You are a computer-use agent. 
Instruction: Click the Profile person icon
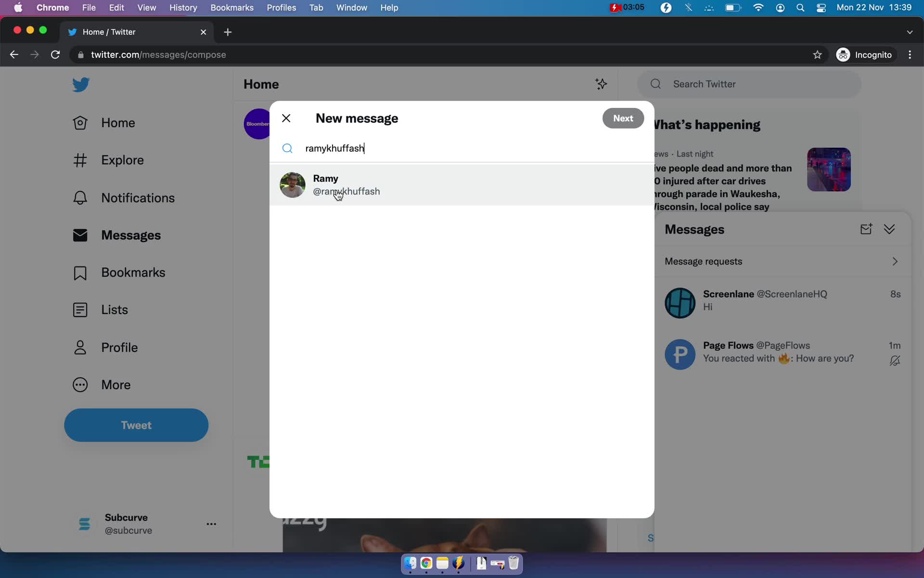tap(80, 346)
